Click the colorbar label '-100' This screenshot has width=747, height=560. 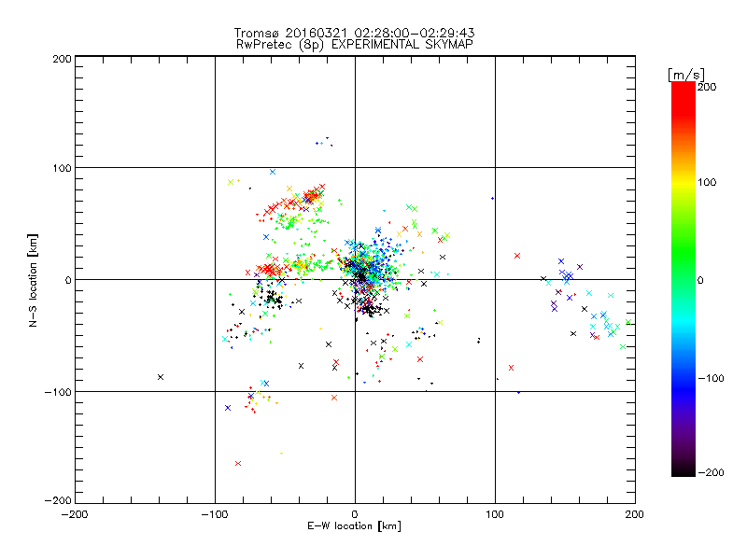(x=711, y=378)
